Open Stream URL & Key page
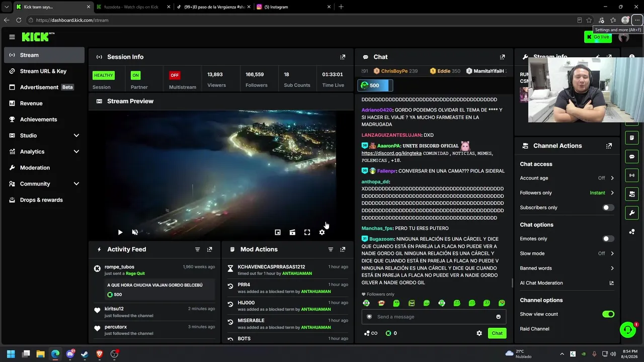This screenshot has width=644, height=362. click(44, 71)
